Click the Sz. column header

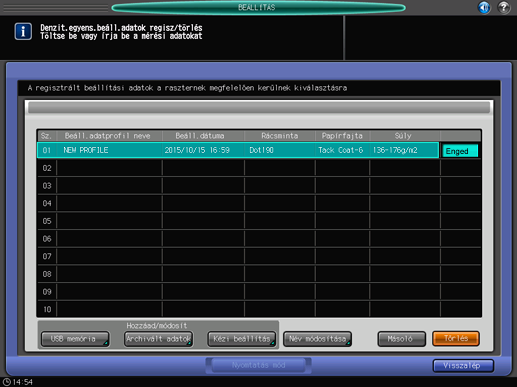pyautogui.click(x=46, y=136)
